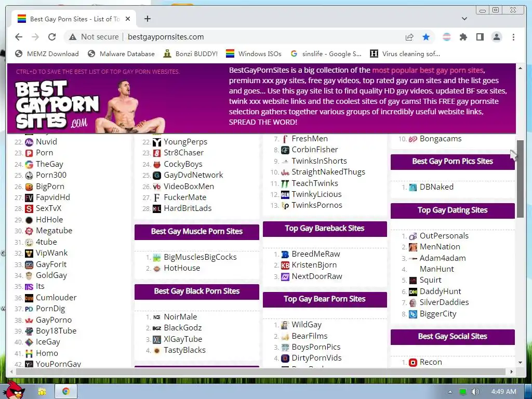Click the page's vertical scrollbar thumb
This screenshot has width=532, height=399.
point(520,179)
